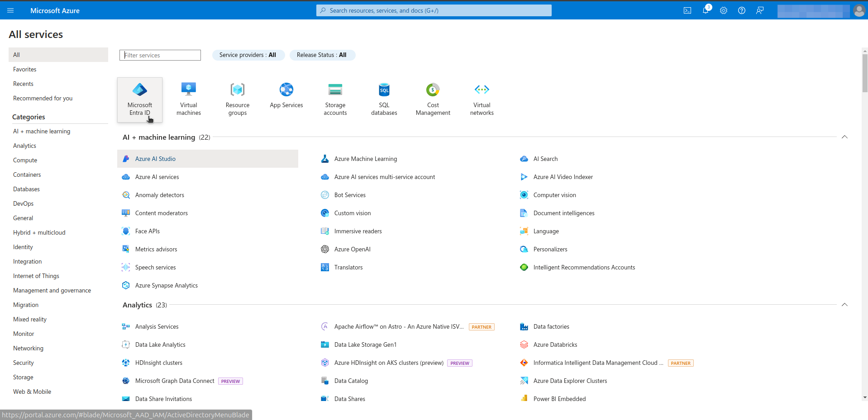Select Recents in the sidebar
This screenshot has width=868, height=420.
pos(23,84)
